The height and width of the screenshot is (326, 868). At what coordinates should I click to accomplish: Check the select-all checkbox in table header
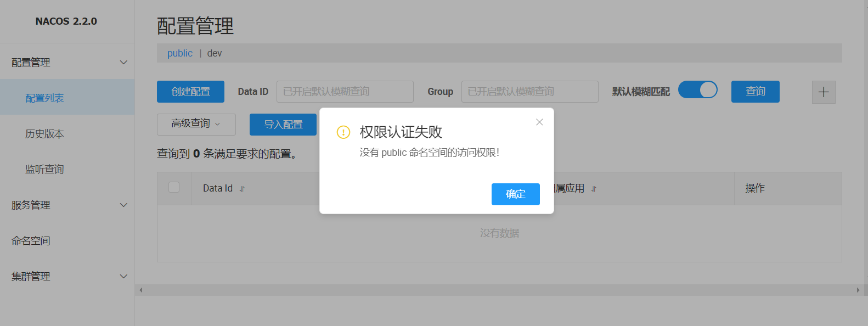click(x=174, y=188)
